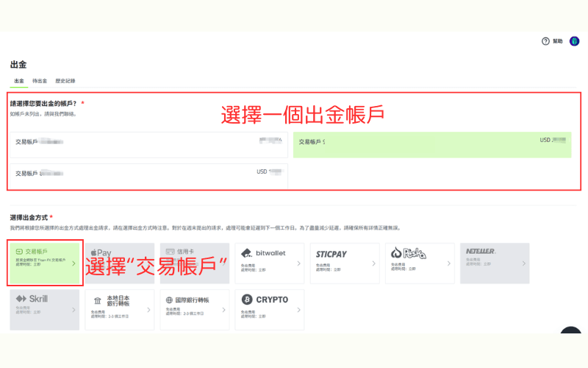Choose STICPAY as withdrawal method
This screenshot has width=588, height=368.
click(343, 263)
